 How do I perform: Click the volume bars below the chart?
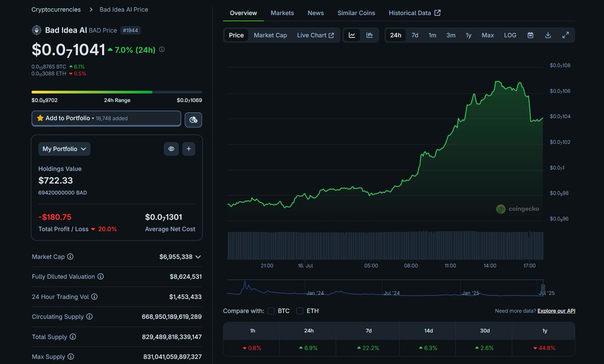point(385,245)
